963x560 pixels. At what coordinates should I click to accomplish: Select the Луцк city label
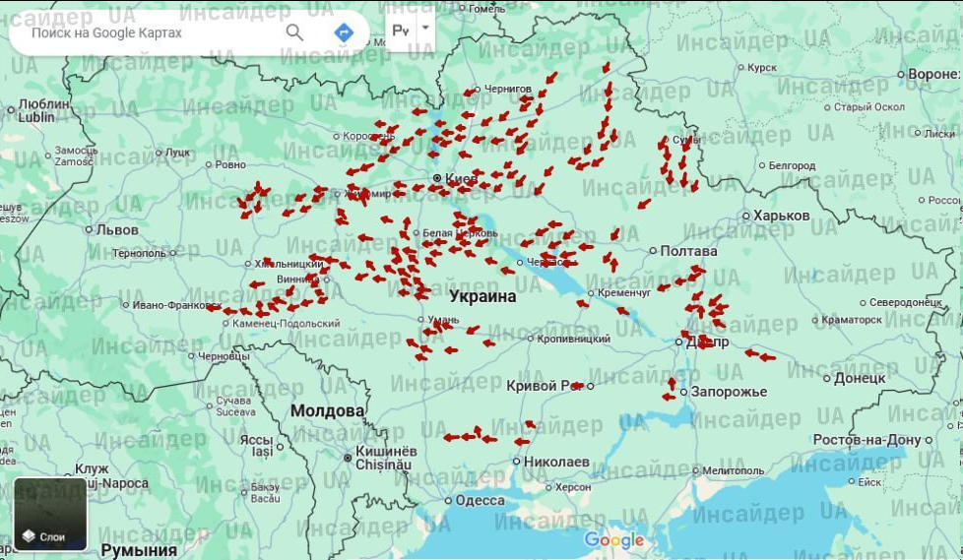point(178,153)
